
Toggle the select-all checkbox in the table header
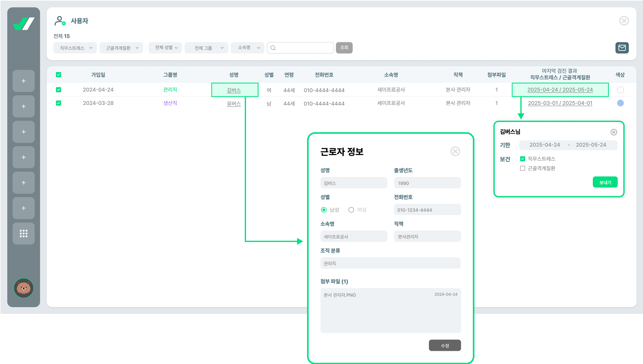point(58,75)
